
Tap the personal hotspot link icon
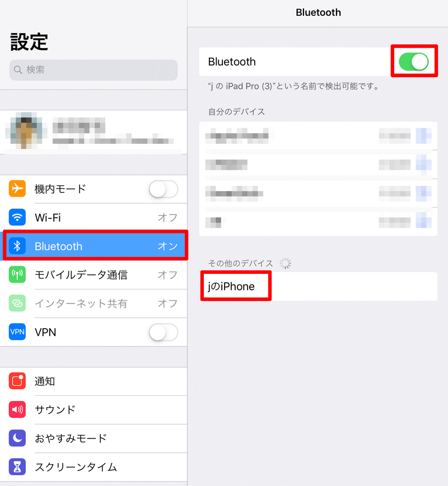click(x=17, y=303)
